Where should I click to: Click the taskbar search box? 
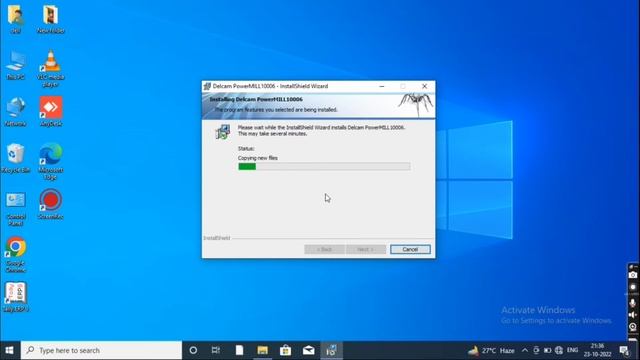click(x=101, y=350)
